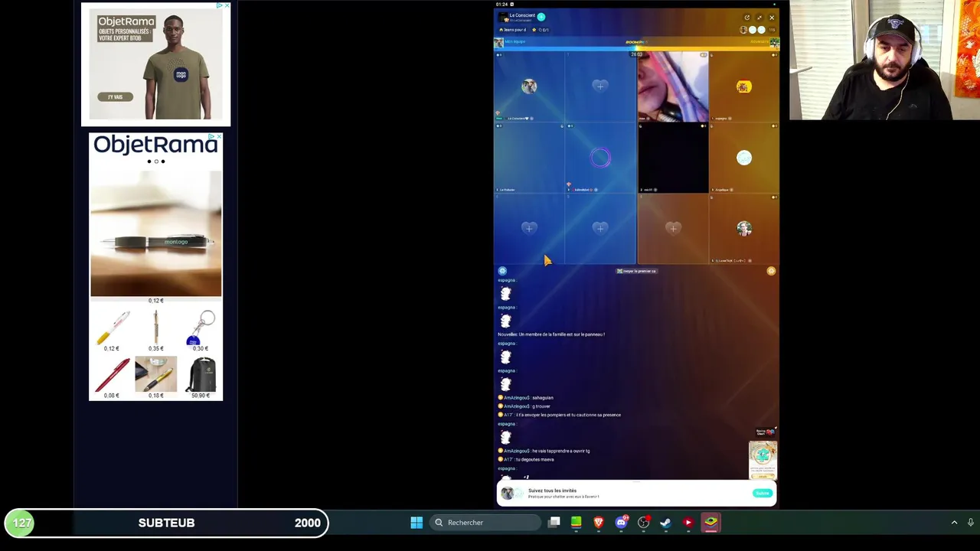
Task: Click the orange team round icon below the grid
Action: (x=771, y=271)
